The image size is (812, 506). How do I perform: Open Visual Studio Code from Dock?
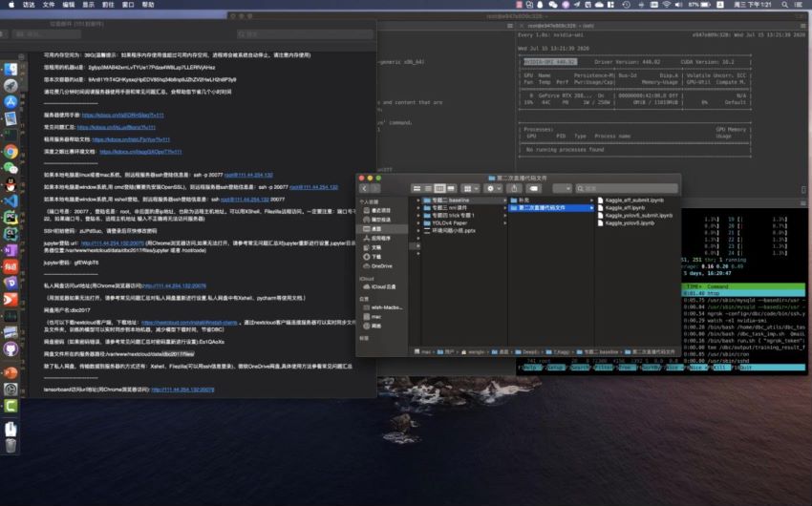[11, 201]
